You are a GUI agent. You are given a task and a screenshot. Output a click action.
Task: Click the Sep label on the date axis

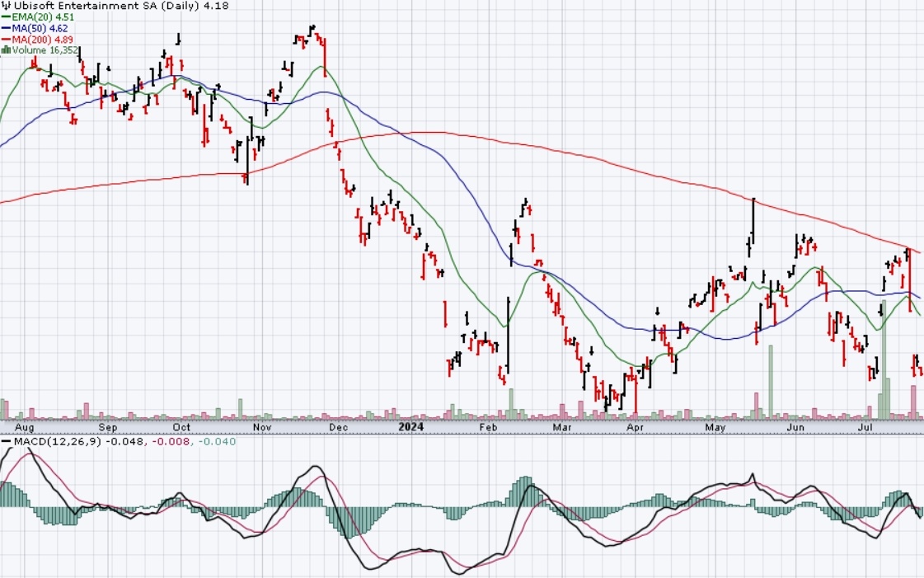(x=108, y=427)
